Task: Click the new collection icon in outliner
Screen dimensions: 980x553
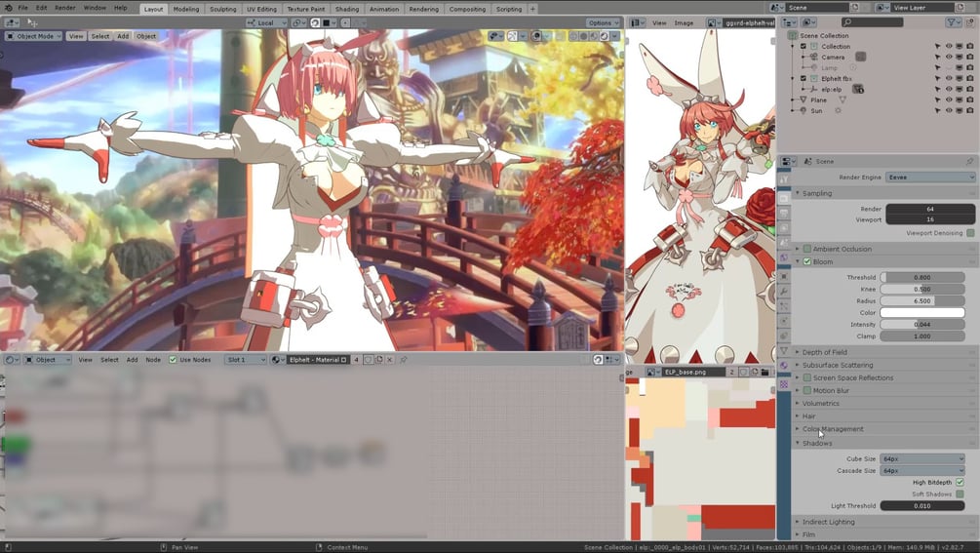Action: pos(970,22)
